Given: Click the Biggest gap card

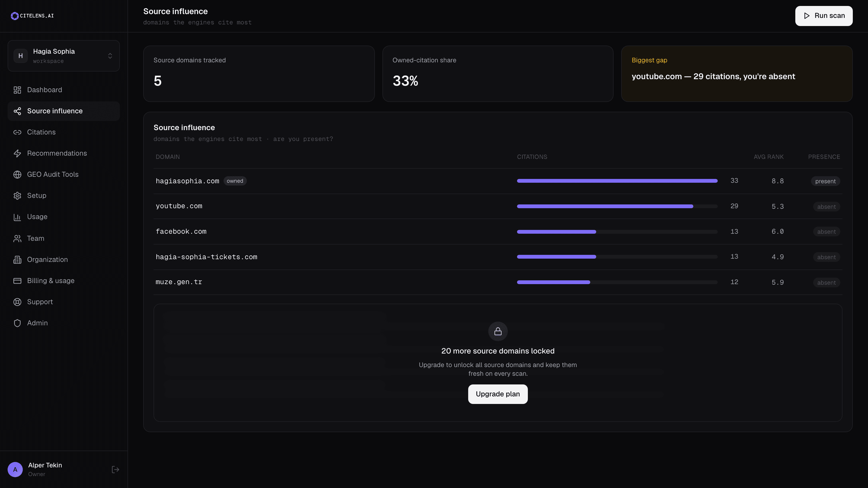Looking at the screenshot, I should coord(737,74).
